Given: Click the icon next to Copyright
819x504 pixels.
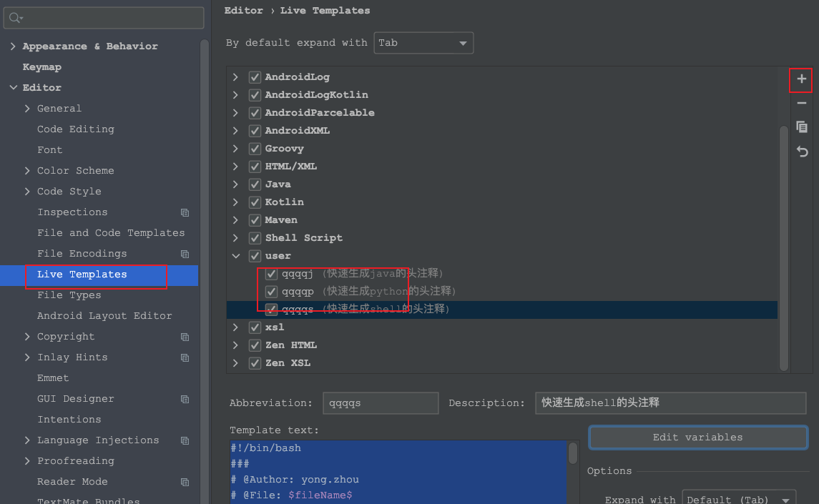Looking at the screenshot, I should (x=185, y=337).
